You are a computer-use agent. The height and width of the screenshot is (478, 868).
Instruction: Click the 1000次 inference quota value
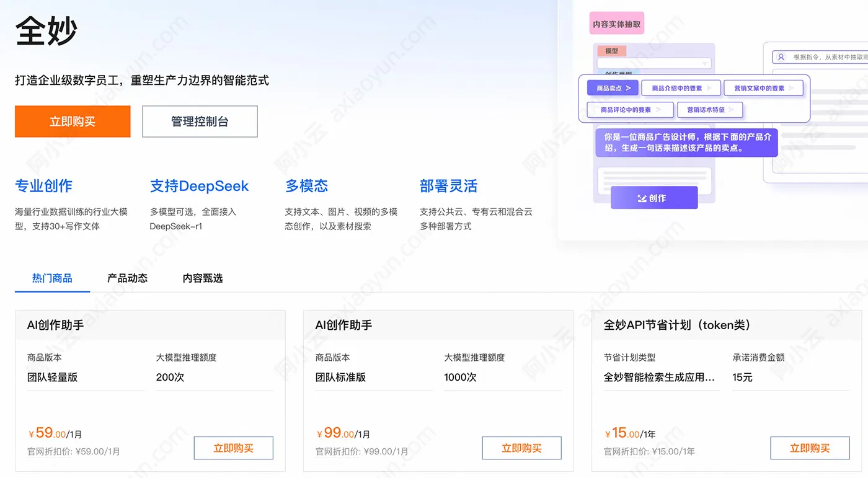[460, 377]
